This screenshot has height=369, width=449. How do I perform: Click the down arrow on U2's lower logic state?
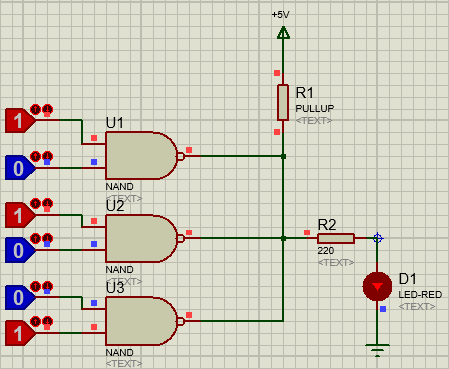click(48, 238)
